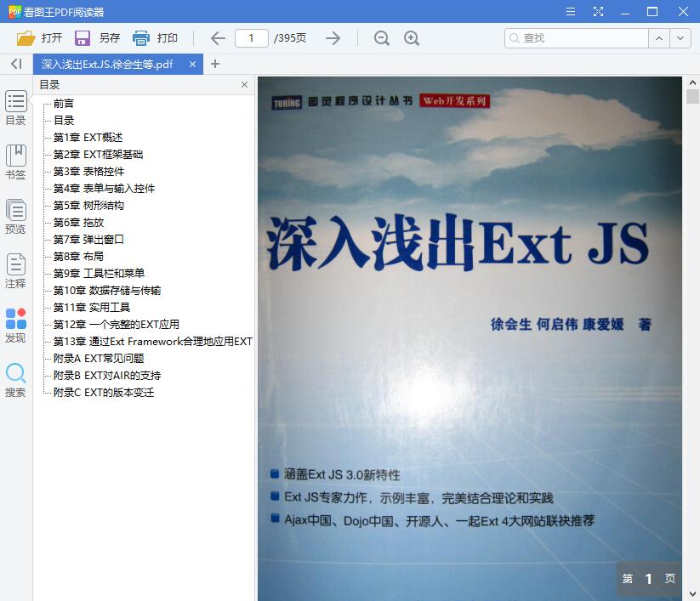Zoom out with the minus magnifier

point(382,38)
